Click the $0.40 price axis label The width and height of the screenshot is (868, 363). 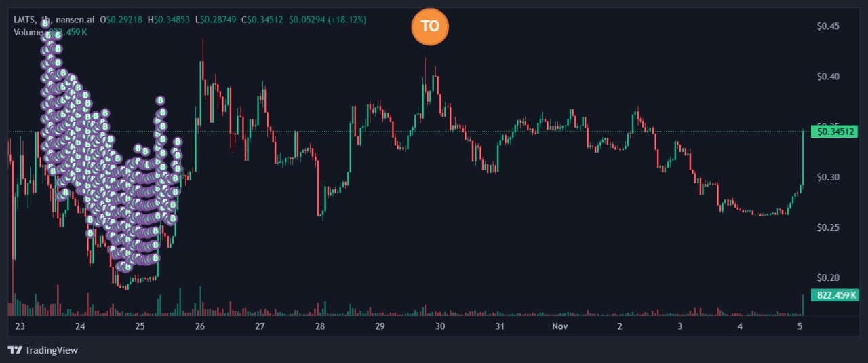[x=829, y=77]
